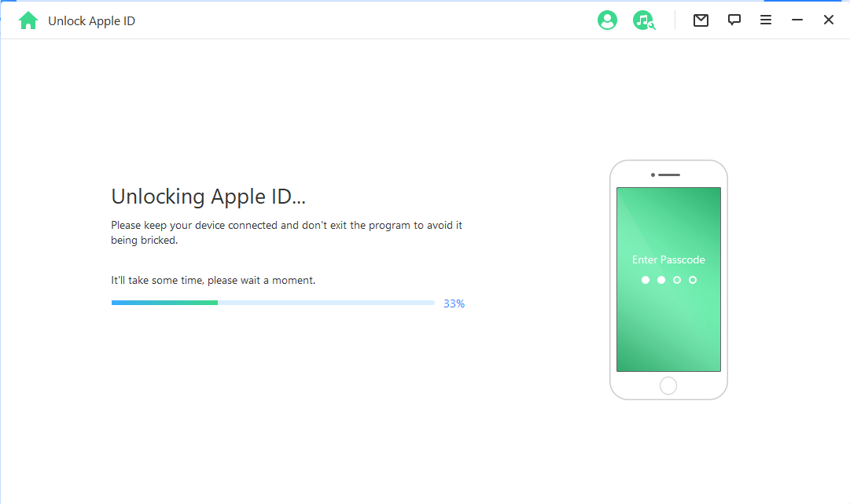Click the fourth passcode dot

point(693,279)
